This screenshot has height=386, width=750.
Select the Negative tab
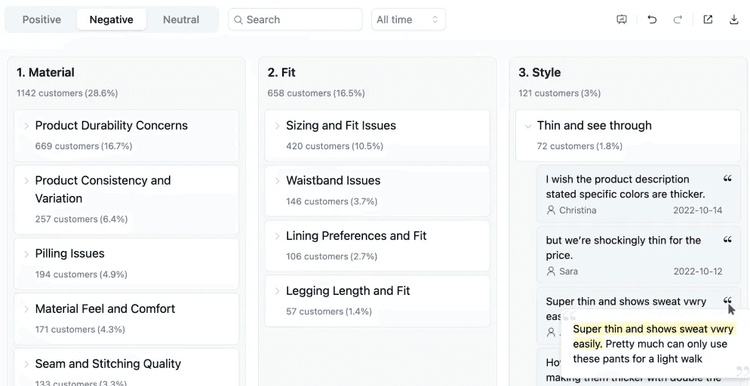(111, 20)
